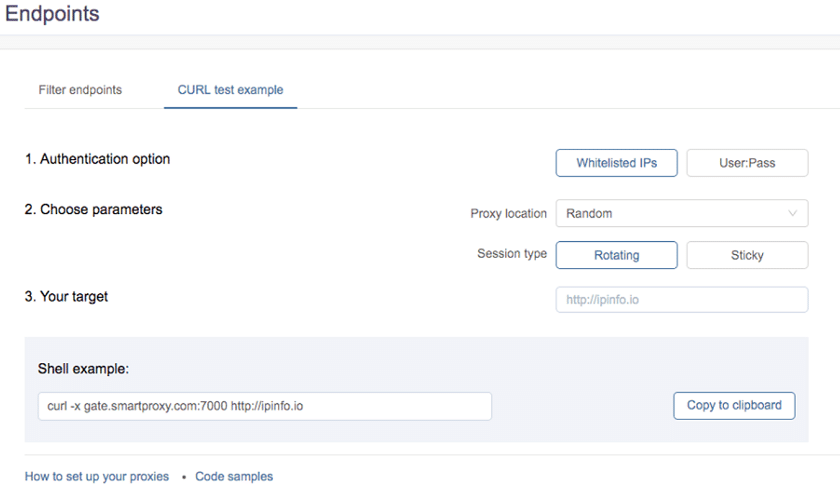The width and height of the screenshot is (840, 487).
Task: Focus the target URL input field
Action: [681, 300]
